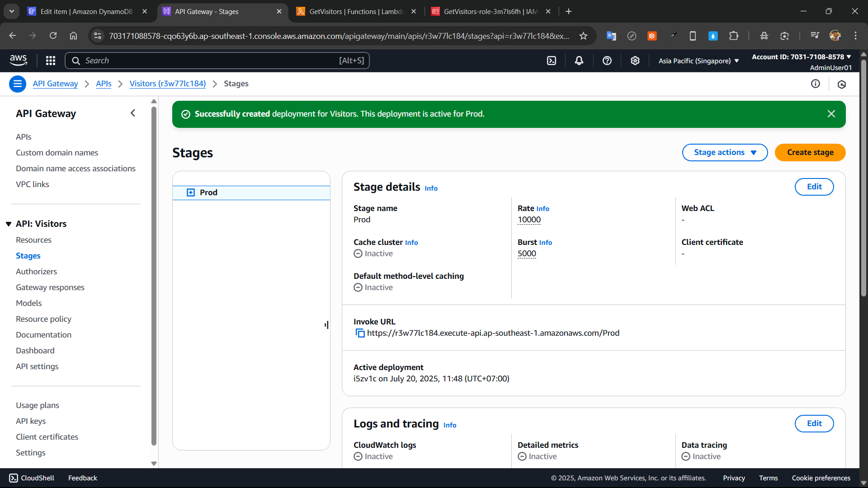Open Usage plans in the sidebar
The height and width of the screenshot is (488, 868).
(x=38, y=405)
